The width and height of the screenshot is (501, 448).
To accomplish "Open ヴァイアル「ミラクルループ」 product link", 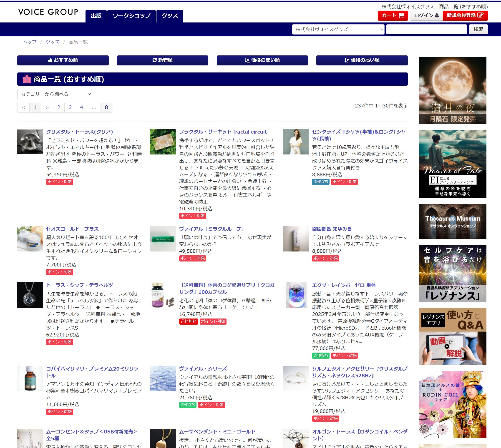I will tap(212, 229).
